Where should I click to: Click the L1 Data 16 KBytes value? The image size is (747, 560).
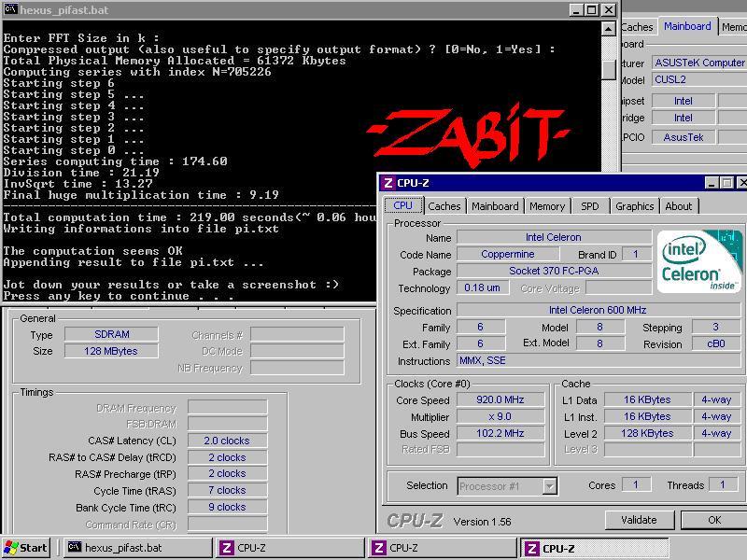[x=647, y=400]
